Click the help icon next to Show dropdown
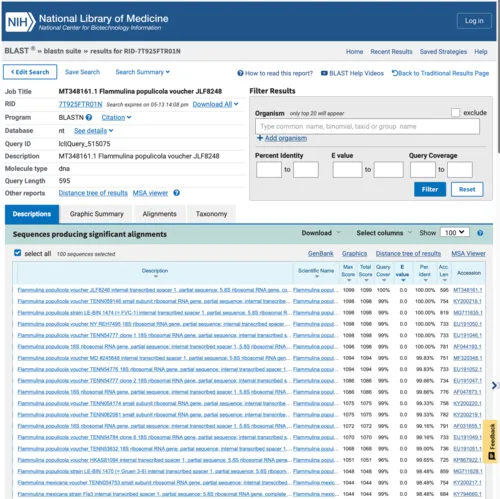This screenshot has height=499, width=500. [x=480, y=233]
